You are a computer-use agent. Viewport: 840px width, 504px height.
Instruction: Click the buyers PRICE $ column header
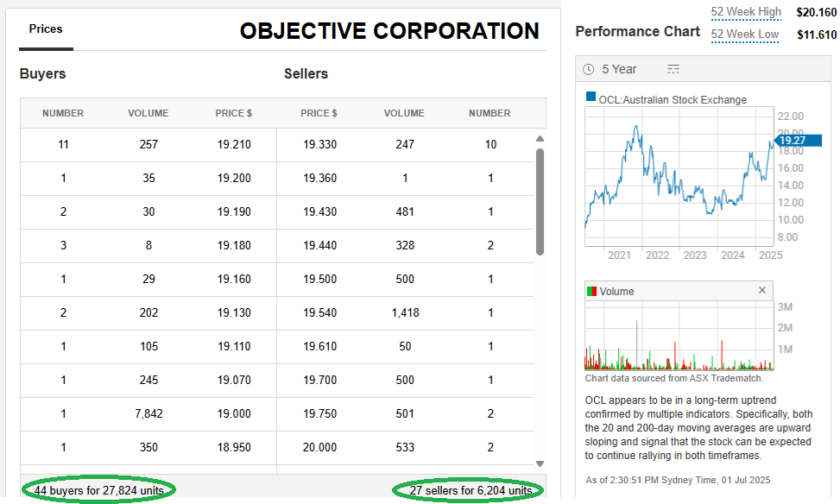[234, 113]
